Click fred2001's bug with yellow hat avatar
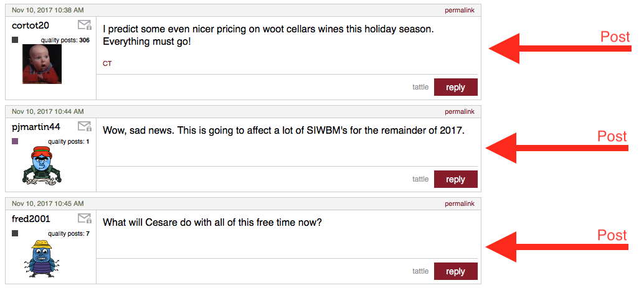The height and width of the screenshot is (288, 644). tap(41, 258)
